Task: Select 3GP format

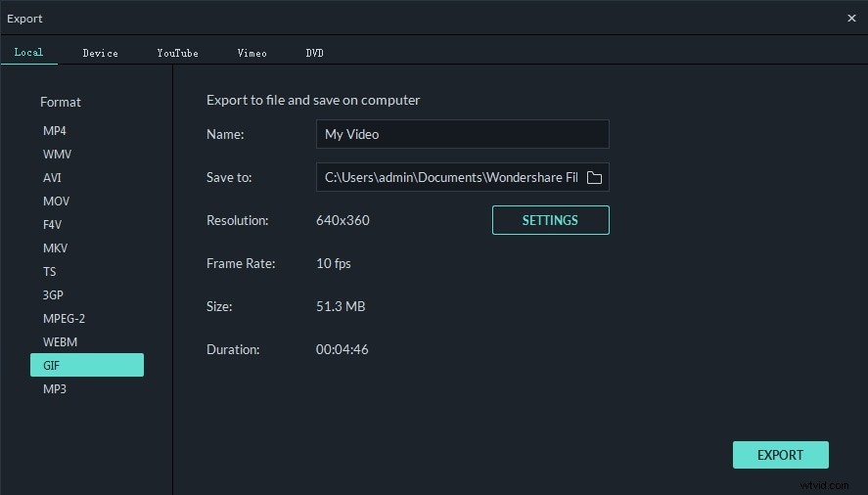Action: pyautogui.click(x=53, y=295)
